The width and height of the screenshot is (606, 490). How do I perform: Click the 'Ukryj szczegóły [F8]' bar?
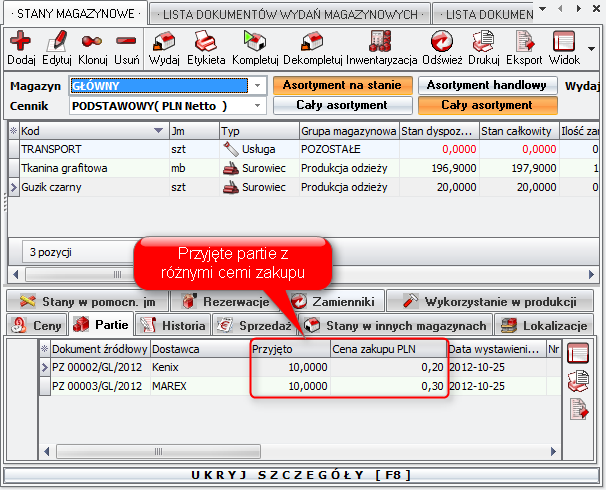[302, 474]
